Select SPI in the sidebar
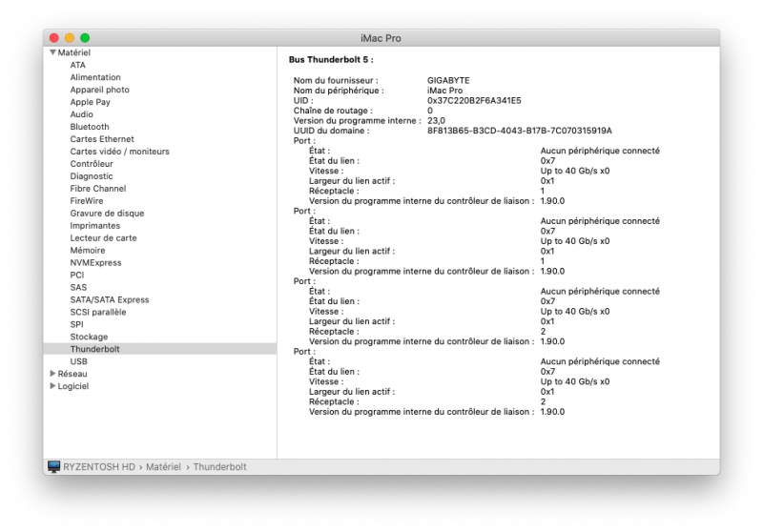This screenshot has height=532, width=763. tap(76, 324)
